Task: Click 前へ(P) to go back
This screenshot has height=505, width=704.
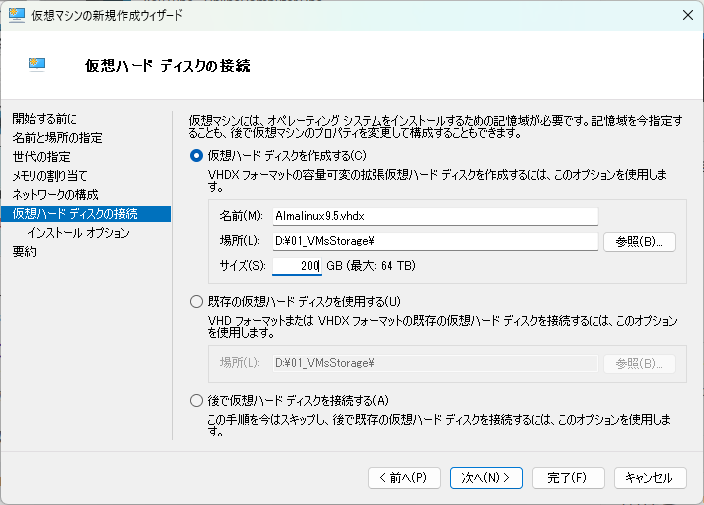Action: [404, 478]
